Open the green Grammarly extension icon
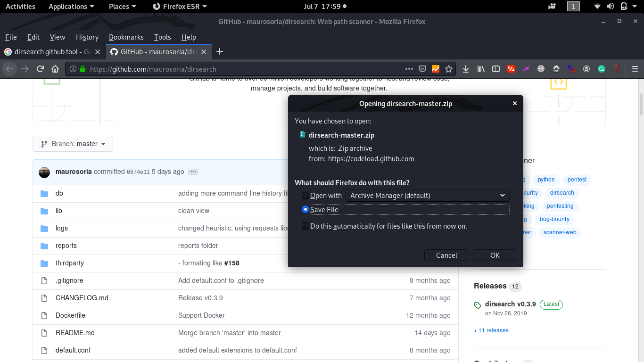 (x=601, y=69)
